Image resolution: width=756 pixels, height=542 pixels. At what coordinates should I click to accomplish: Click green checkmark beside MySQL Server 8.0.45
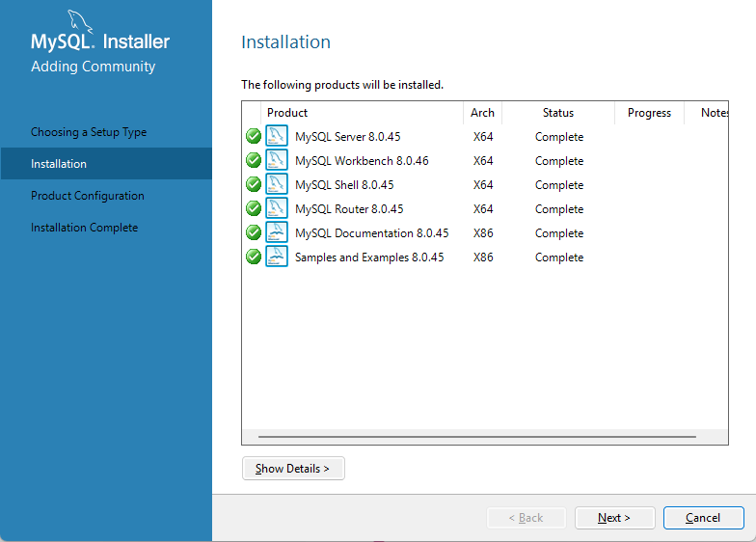click(x=253, y=136)
